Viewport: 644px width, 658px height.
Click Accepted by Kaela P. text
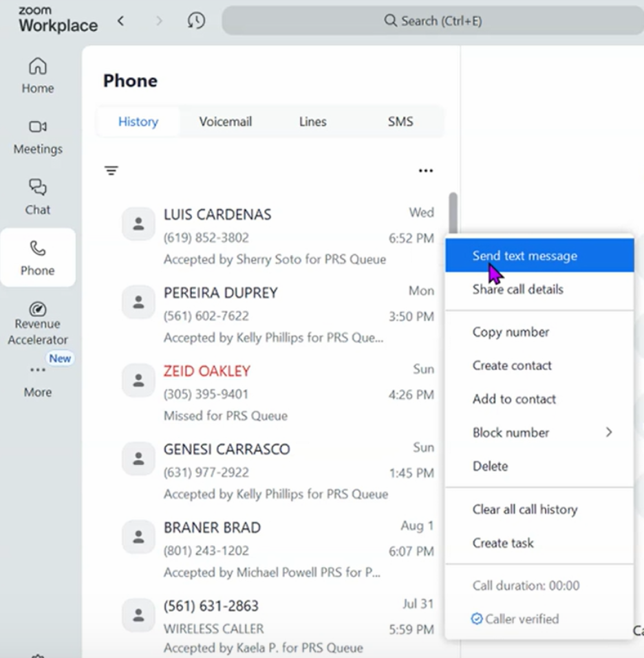(x=264, y=648)
